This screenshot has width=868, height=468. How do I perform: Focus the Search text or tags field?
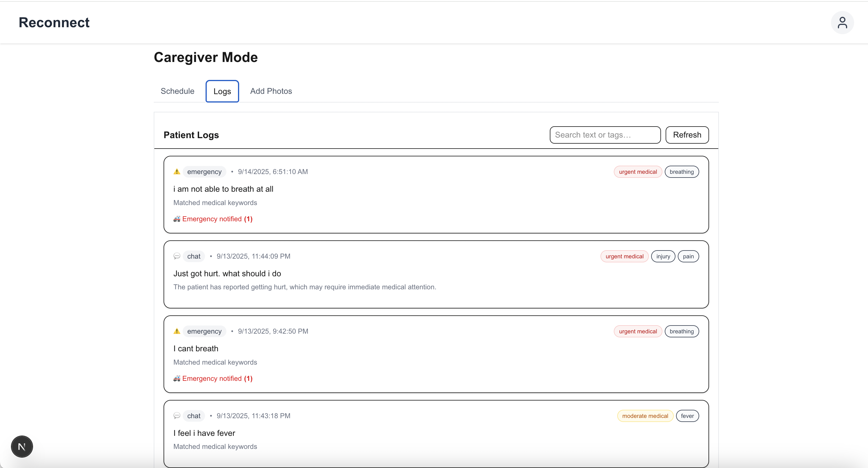tap(605, 135)
